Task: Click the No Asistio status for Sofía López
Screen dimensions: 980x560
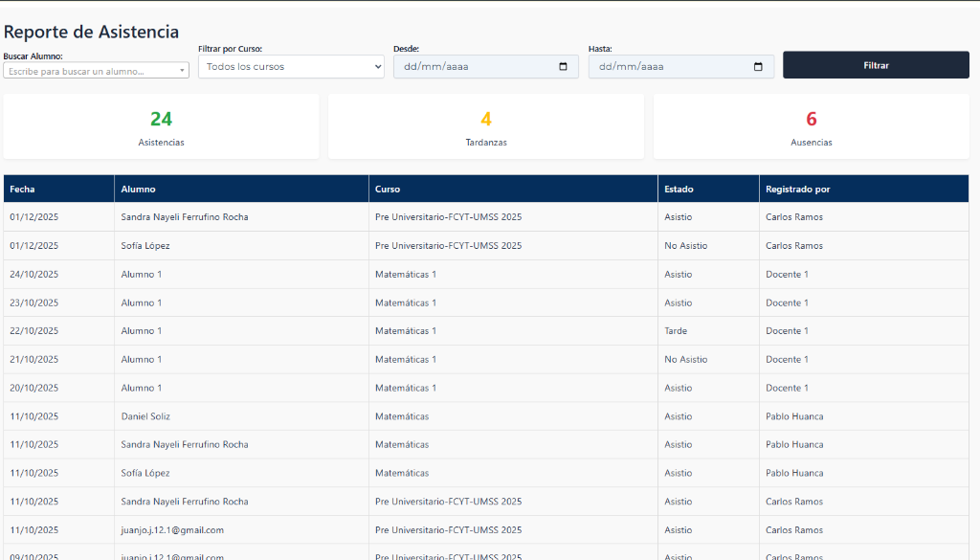Action: [685, 246]
